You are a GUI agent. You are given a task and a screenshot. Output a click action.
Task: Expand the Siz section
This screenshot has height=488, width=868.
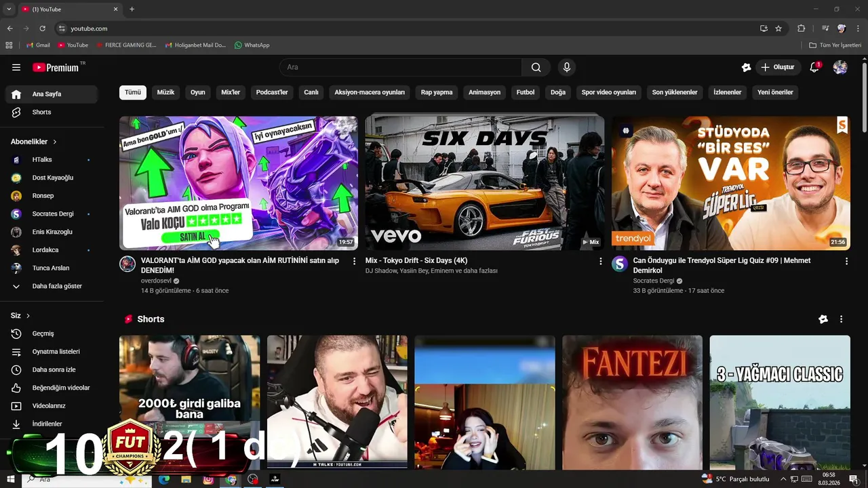coord(20,316)
